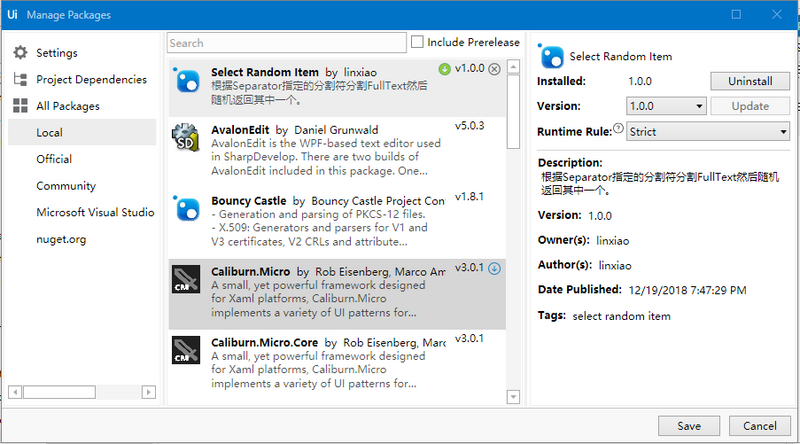
Task: Click the Caliburn.Micro.Core CM package icon
Action: coord(186,350)
